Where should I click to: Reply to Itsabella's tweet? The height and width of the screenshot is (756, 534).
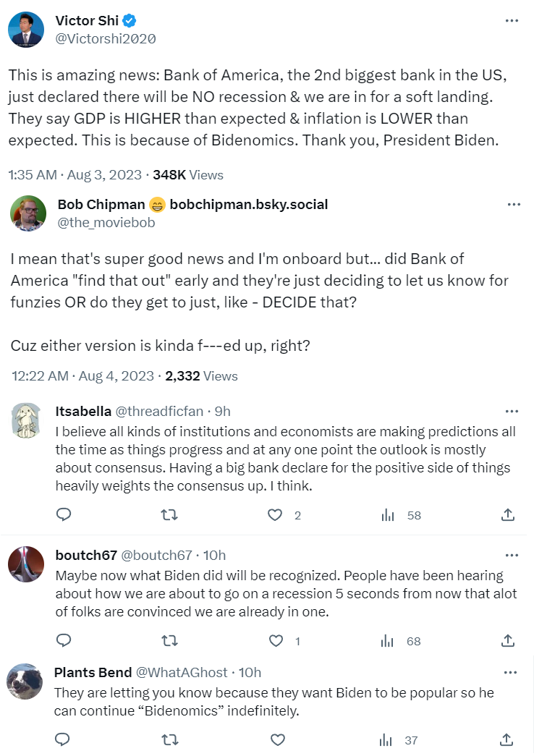[x=64, y=515]
